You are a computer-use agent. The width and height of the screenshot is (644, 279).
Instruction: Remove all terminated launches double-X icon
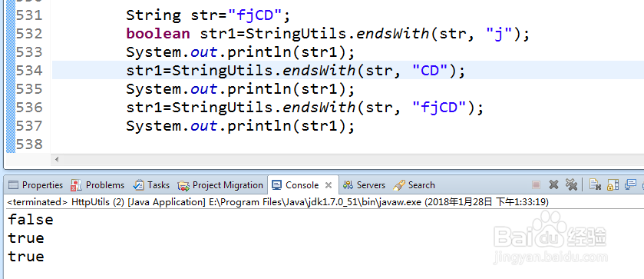click(571, 185)
